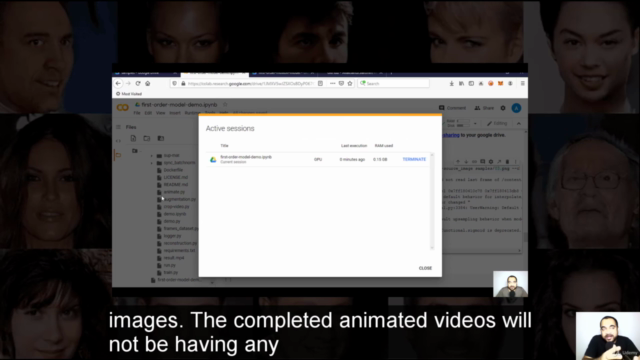Click the Colab URL address bar

coord(250,84)
